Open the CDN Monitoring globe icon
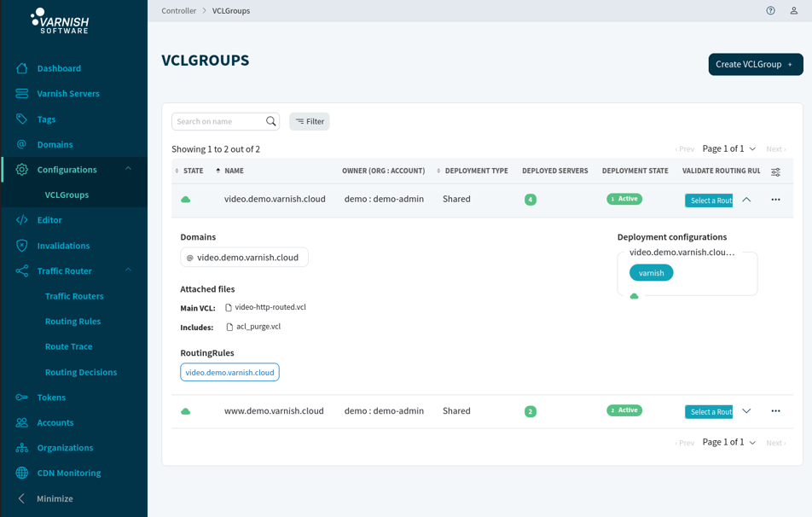This screenshot has width=812, height=517. coord(22,473)
